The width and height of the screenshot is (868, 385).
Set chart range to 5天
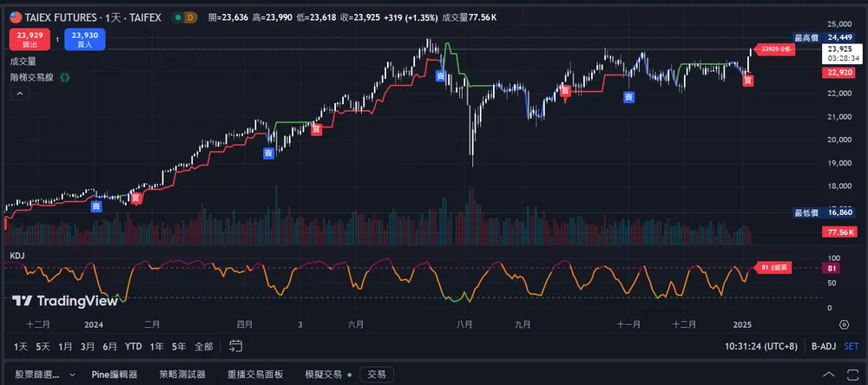pos(43,347)
